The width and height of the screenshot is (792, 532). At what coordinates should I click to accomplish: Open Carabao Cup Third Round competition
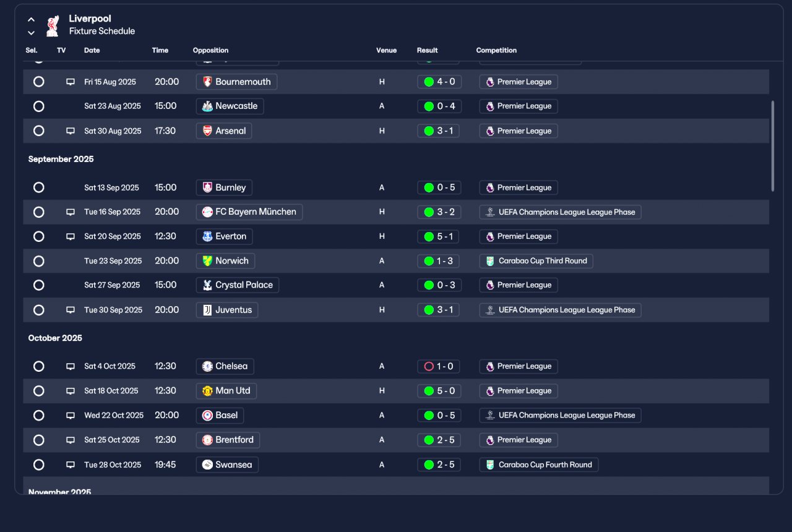click(x=536, y=261)
